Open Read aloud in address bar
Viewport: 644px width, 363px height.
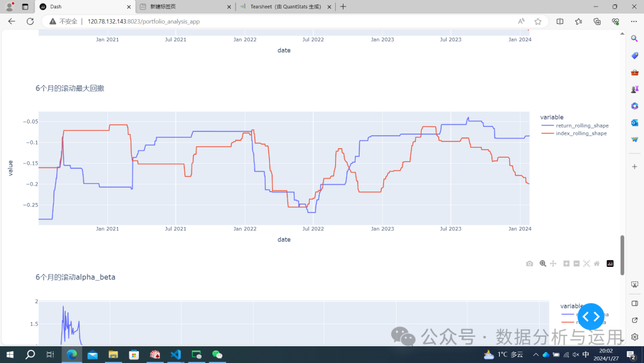[521, 21]
